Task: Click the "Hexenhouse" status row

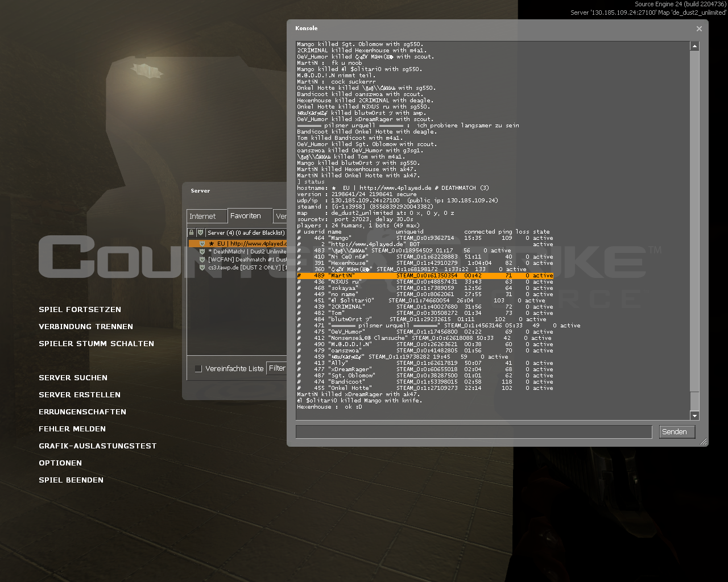Action: pos(425,263)
